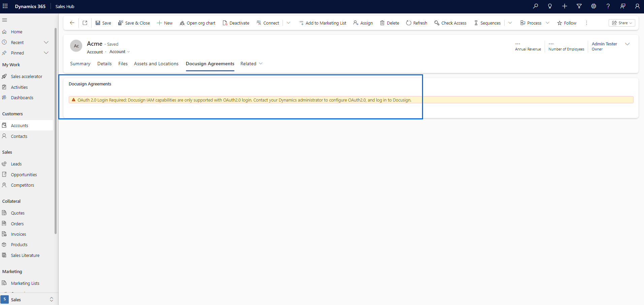Open the search icon in top bar
The width and height of the screenshot is (644, 305).
coord(535,6)
